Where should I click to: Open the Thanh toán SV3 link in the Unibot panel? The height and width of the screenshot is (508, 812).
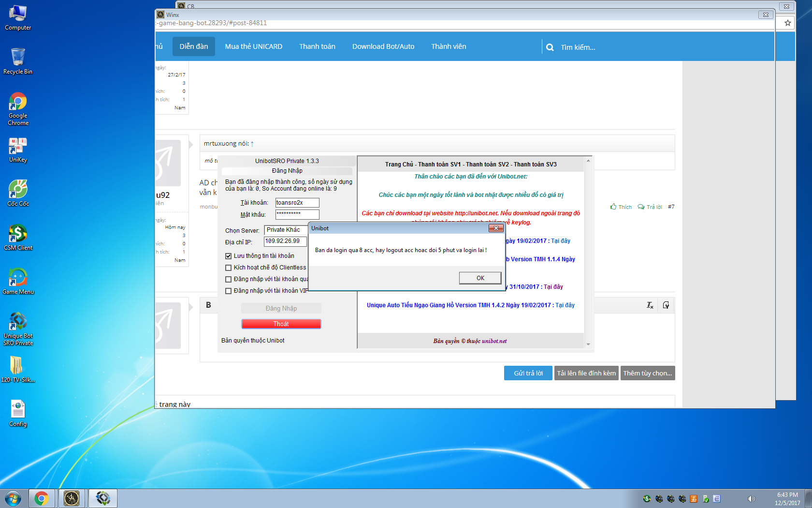coord(535,164)
